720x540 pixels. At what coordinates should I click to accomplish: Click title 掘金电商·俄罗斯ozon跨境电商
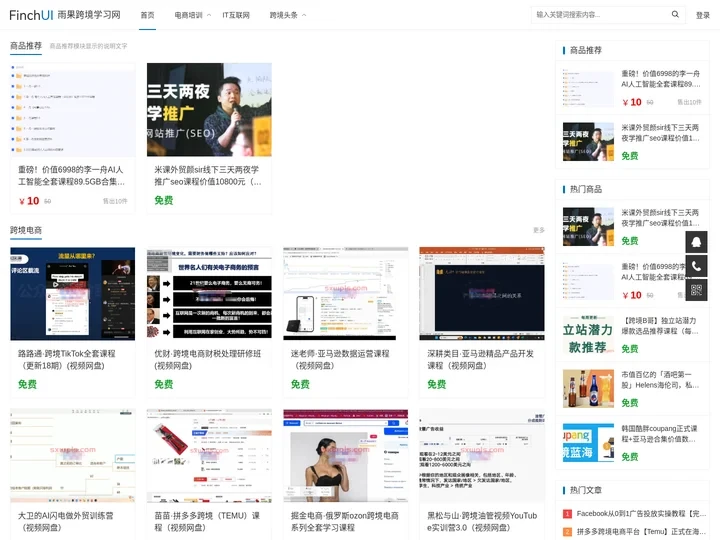click(x=344, y=521)
